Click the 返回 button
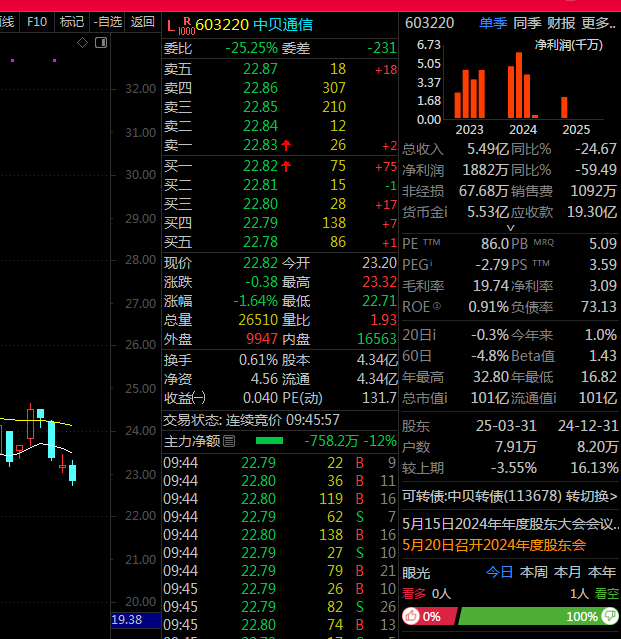 coord(143,22)
